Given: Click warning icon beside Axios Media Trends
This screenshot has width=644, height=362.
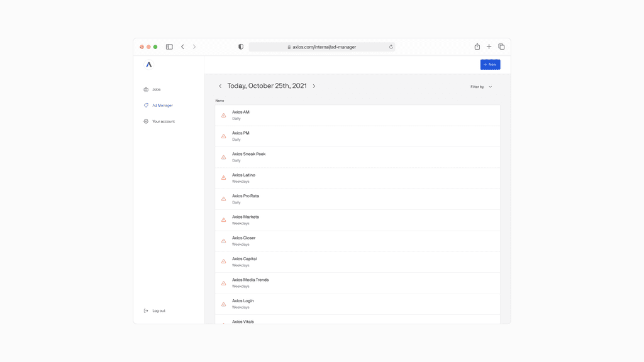Looking at the screenshot, I should [223, 283].
